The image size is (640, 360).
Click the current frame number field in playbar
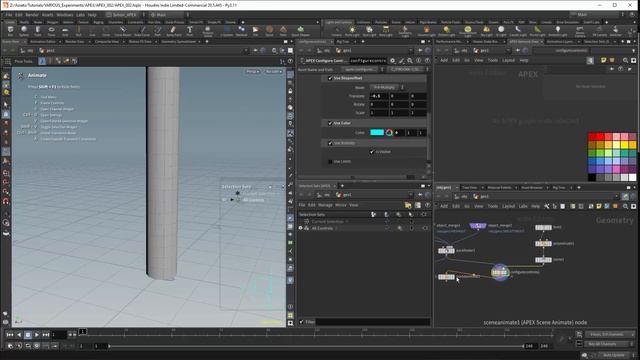58,335
